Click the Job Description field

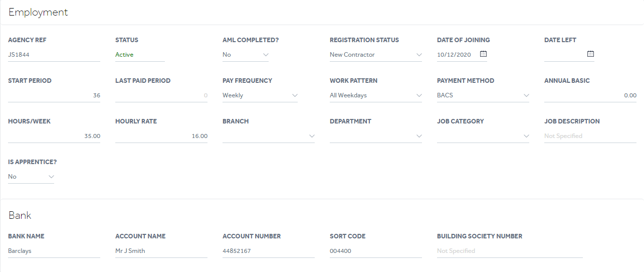click(x=590, y=136)
